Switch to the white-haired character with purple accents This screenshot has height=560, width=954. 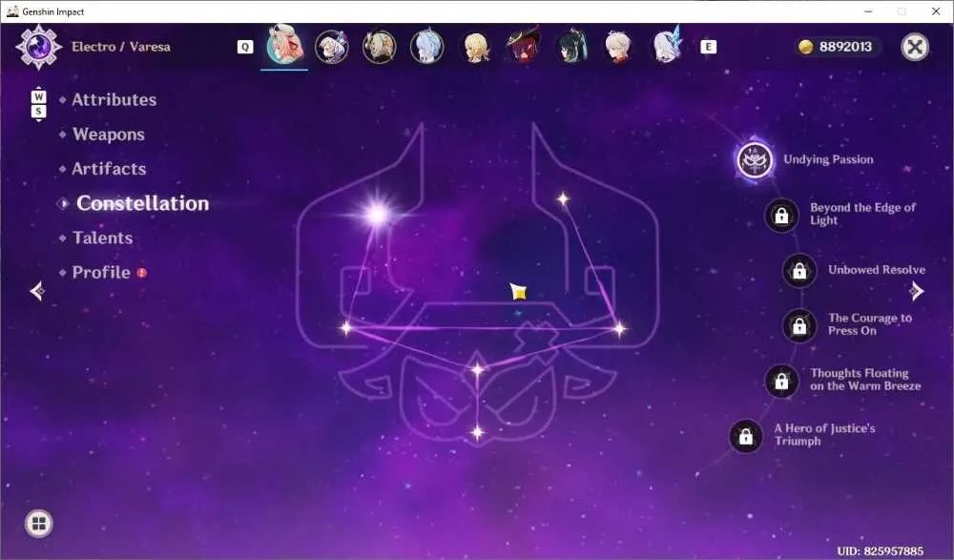pos(332,47)
